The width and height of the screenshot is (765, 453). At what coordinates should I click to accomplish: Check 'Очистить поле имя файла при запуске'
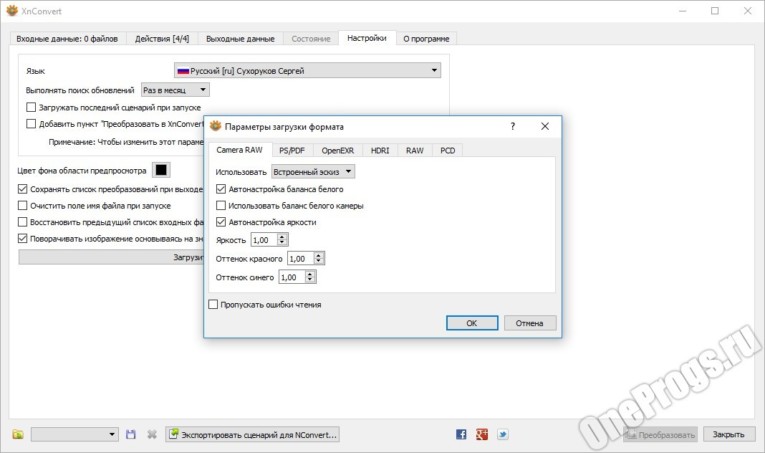22,205
